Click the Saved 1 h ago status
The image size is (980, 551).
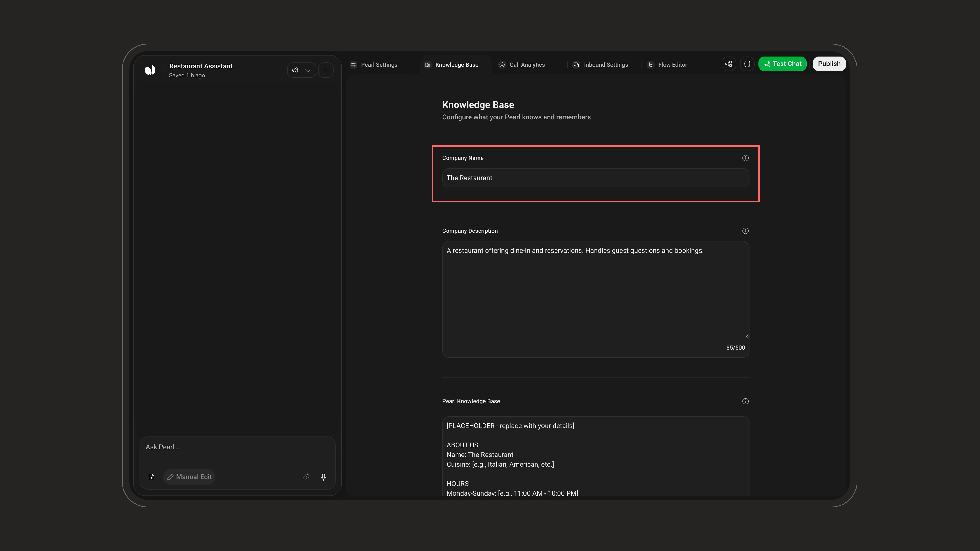click(187, 76)
